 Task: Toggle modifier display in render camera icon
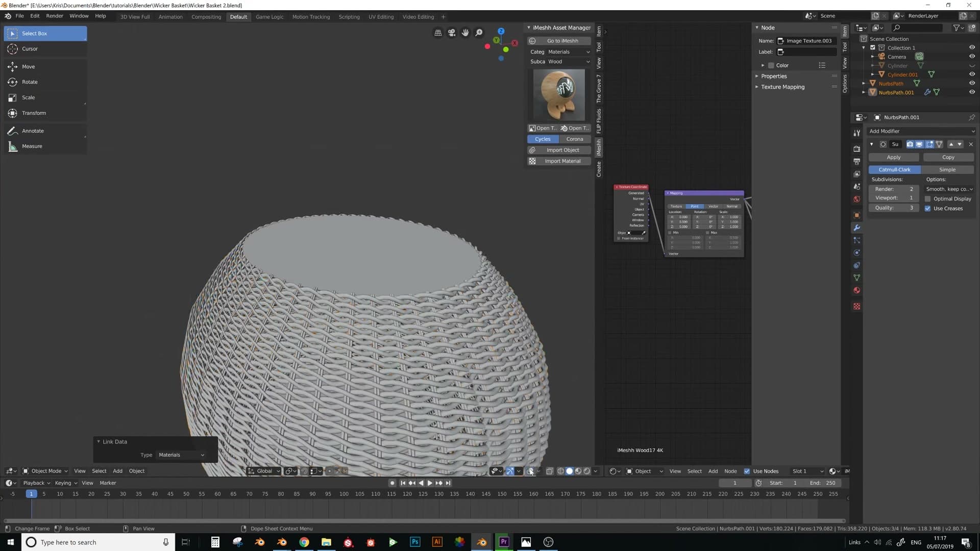910,144
